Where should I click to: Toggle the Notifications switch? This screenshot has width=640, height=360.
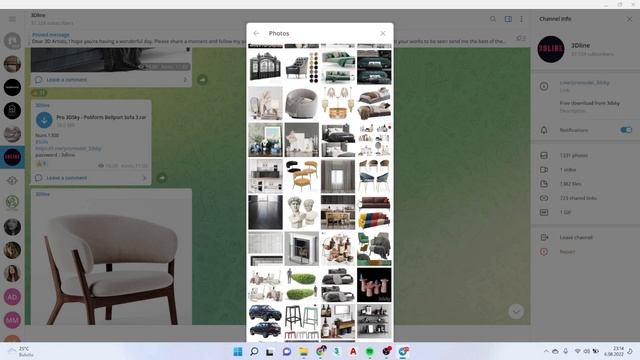(x=626, y=130)
